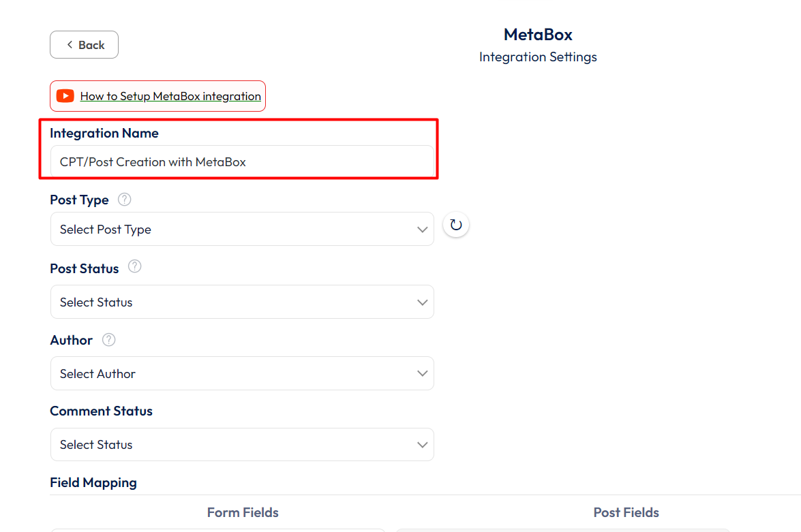This screenshot has height=532, width=801.
Task: Click the MetaBox page title
Action: [538, 35]
